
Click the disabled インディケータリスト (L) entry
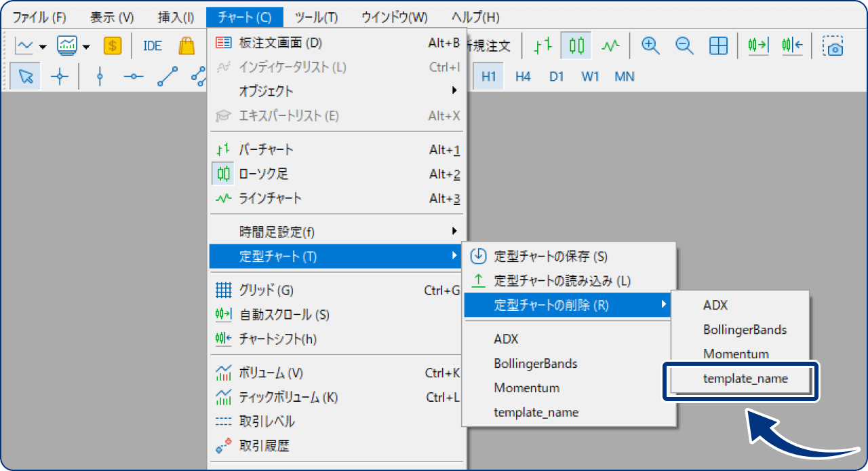coord(337,67)
